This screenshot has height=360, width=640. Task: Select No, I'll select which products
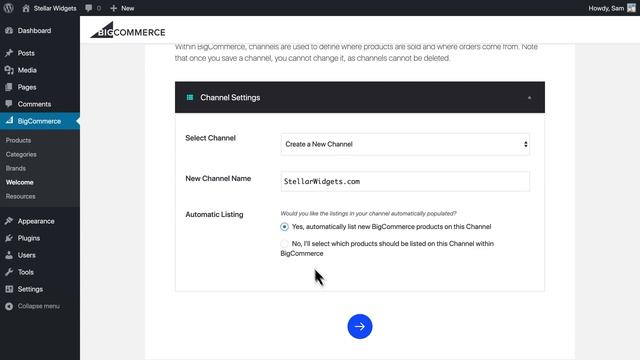(x=284, y=244)
